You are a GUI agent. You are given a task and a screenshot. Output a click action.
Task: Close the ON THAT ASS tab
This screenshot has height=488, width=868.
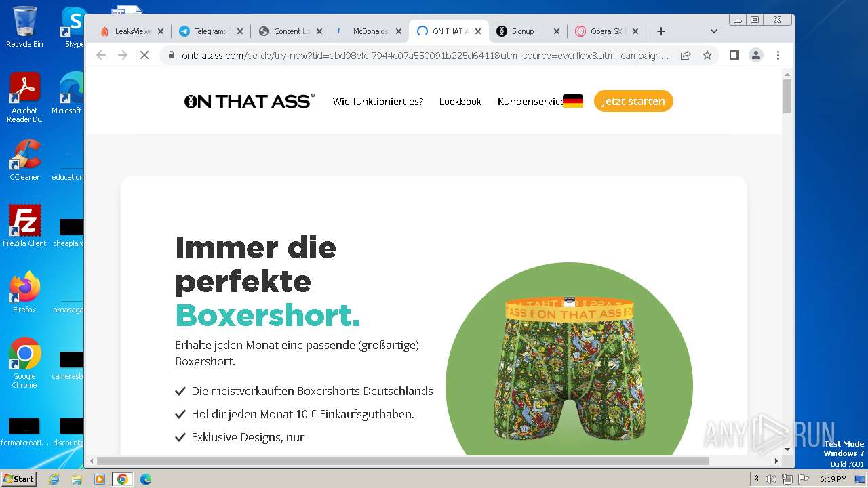[478, 31]
